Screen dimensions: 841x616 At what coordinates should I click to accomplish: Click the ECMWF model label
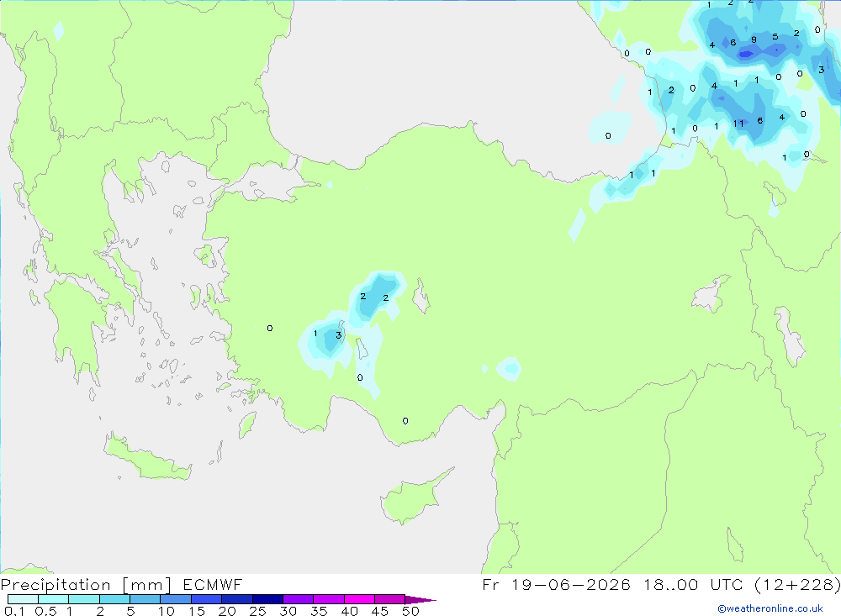point(213,584)
